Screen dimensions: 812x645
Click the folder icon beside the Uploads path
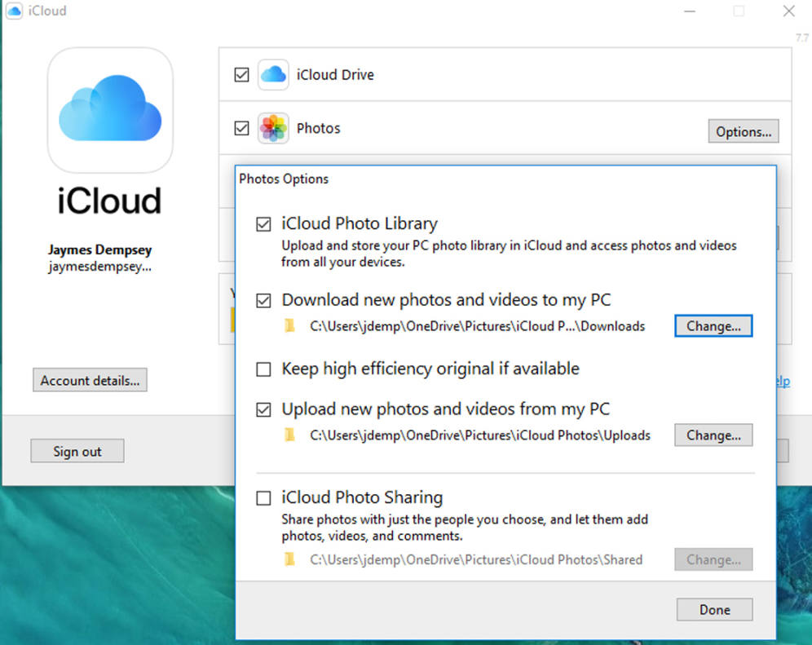[x=289, y=435]
